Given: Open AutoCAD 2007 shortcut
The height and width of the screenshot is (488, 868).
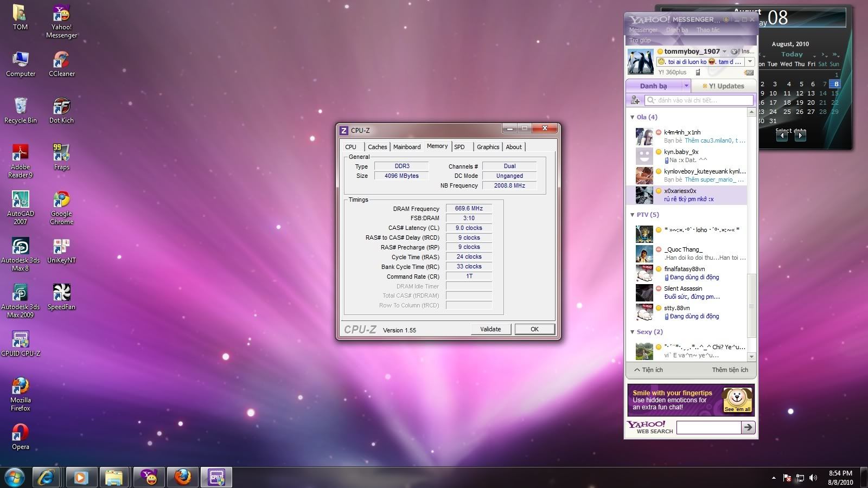Looking at the screenshot, I should coord(20,208).
